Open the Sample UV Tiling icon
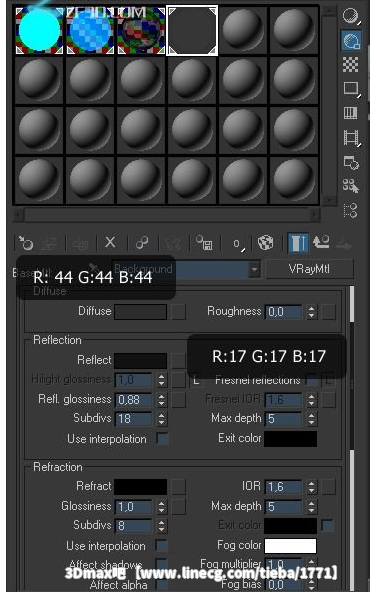 pyautogui.click(x=351, y=89)
